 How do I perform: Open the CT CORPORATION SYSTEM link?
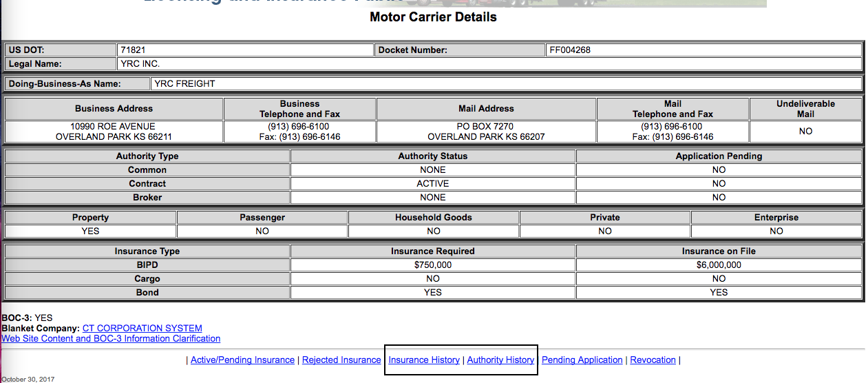(x=142, y=329)
